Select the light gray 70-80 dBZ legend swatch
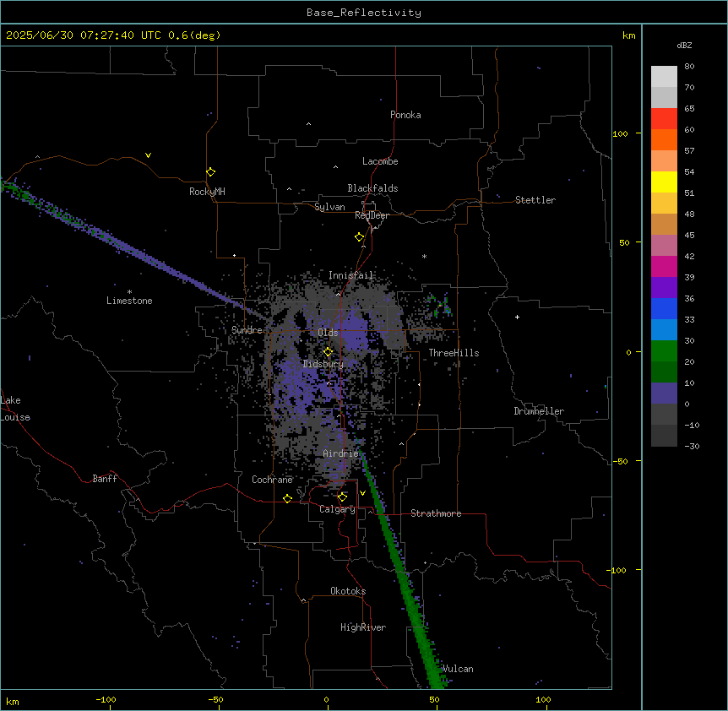This screenshot has height=711, width=728. coord(664,77)
